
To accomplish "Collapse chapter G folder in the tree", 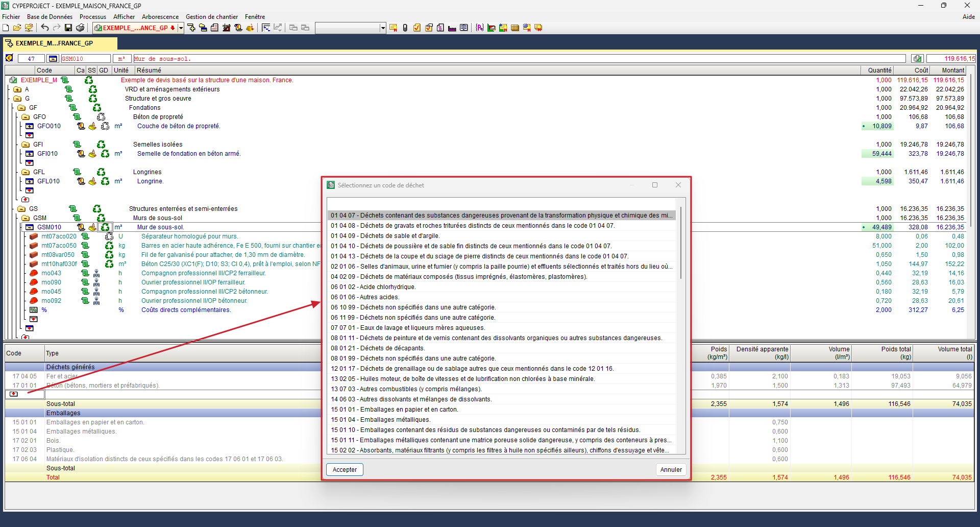I will click(17, 99).
